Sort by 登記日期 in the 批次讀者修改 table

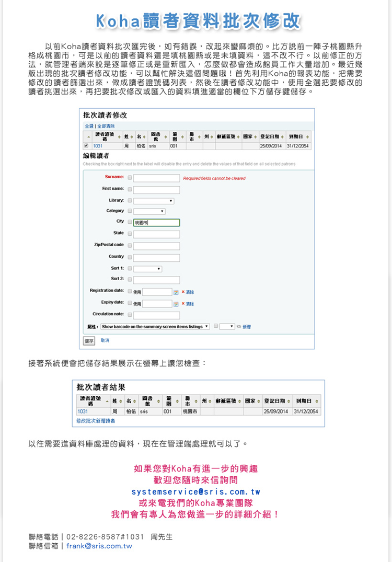[x=272, y=136]
